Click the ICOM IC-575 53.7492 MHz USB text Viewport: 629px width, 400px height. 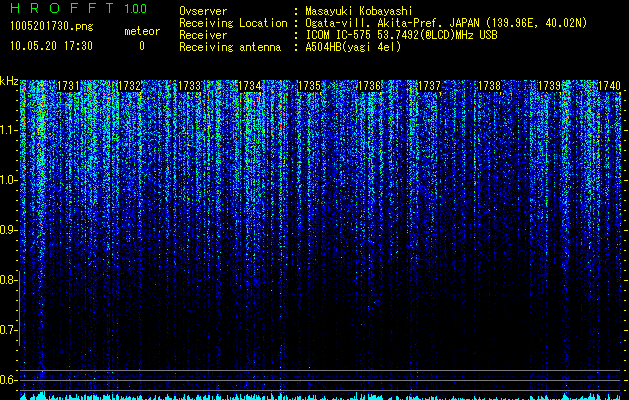click(x=401, y=35)
